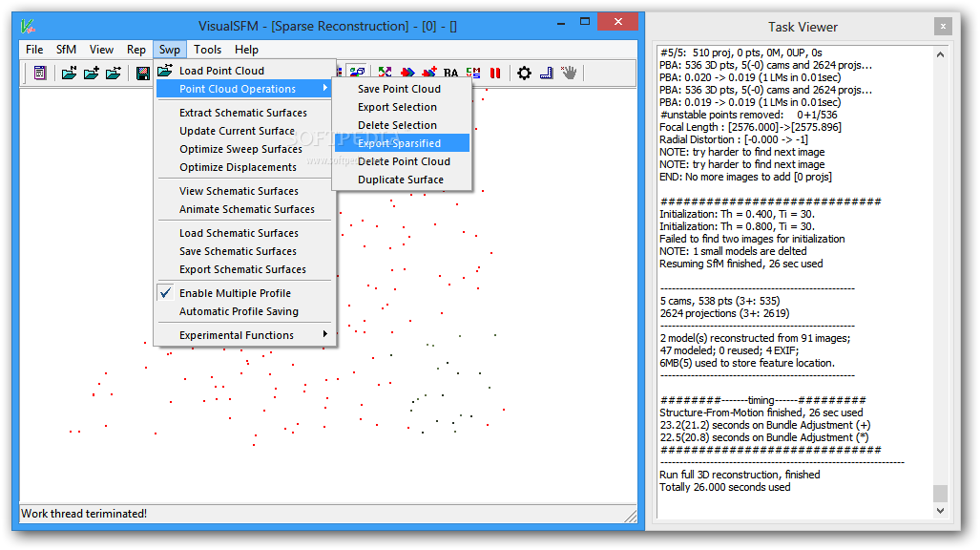Select Export Sparsified
Viewport: 980px width, 550px height.
tap(402, 143)
